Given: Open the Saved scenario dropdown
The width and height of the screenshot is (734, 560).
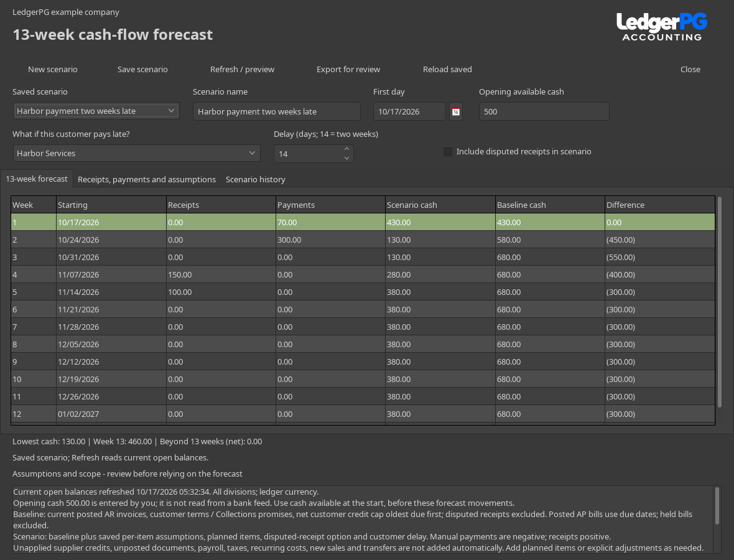Looking at the screenshot, I should [x=96, y=111].
